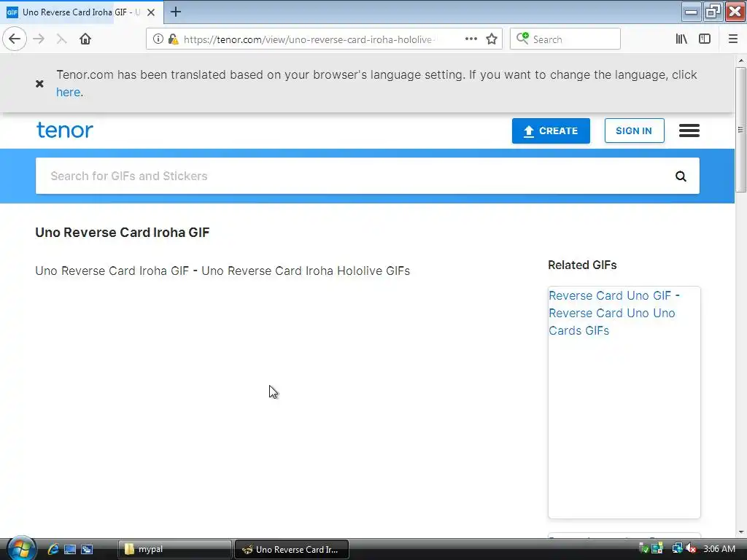Click the magnifier search button on tenor
This screenshot has height=560, width=747.
pos(681,176)
